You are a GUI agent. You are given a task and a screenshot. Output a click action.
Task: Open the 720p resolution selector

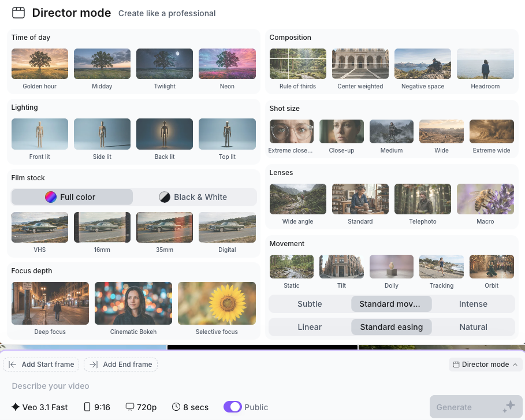click(x=141, y=407)
